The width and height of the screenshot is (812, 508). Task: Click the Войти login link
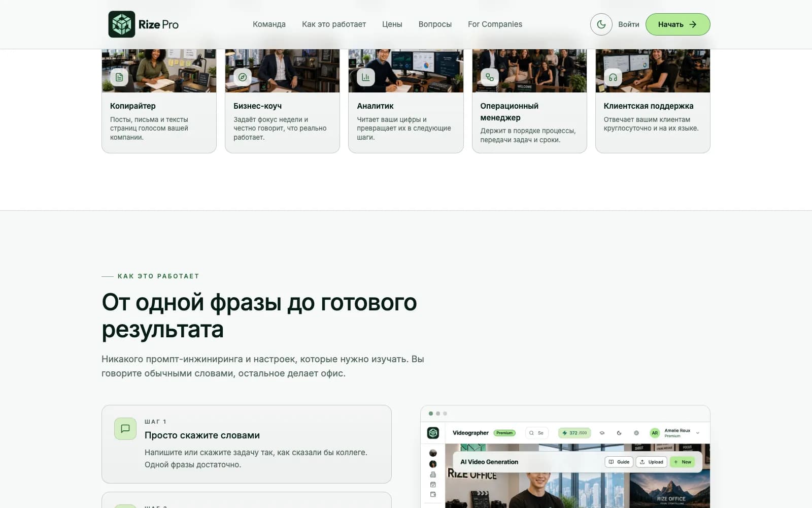point(629,24)
